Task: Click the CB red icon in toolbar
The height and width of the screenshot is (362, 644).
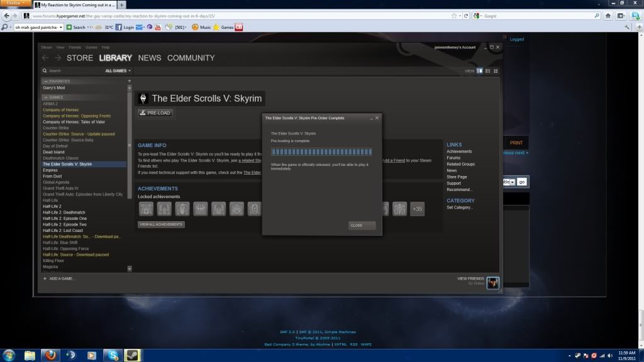Action: click(x=238, y=27)
